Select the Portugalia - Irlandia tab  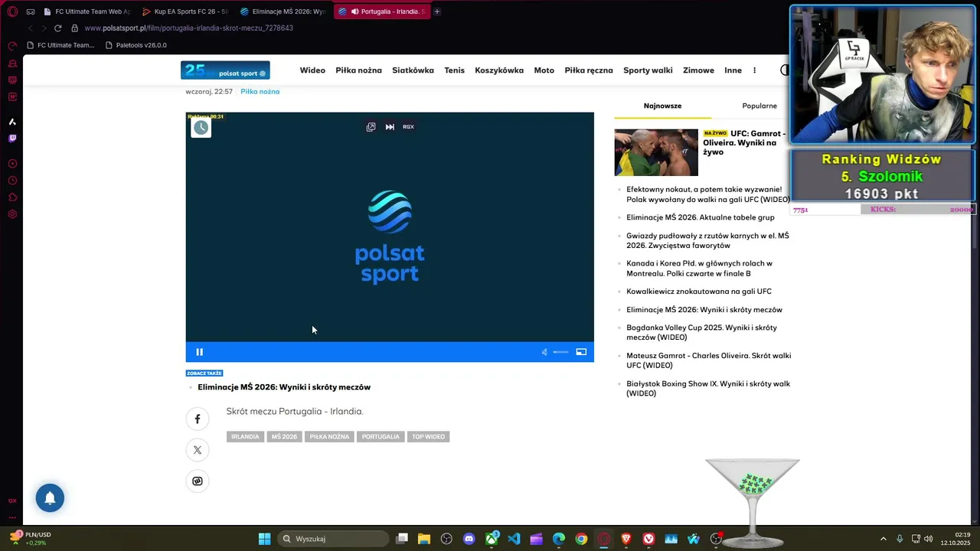point(381,11)
